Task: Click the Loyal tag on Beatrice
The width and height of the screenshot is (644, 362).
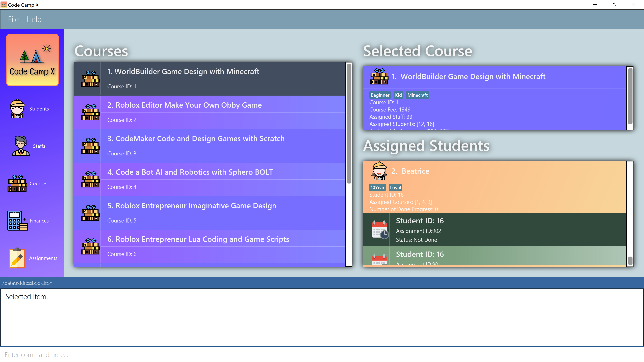Action: click(x=395, y=188)
